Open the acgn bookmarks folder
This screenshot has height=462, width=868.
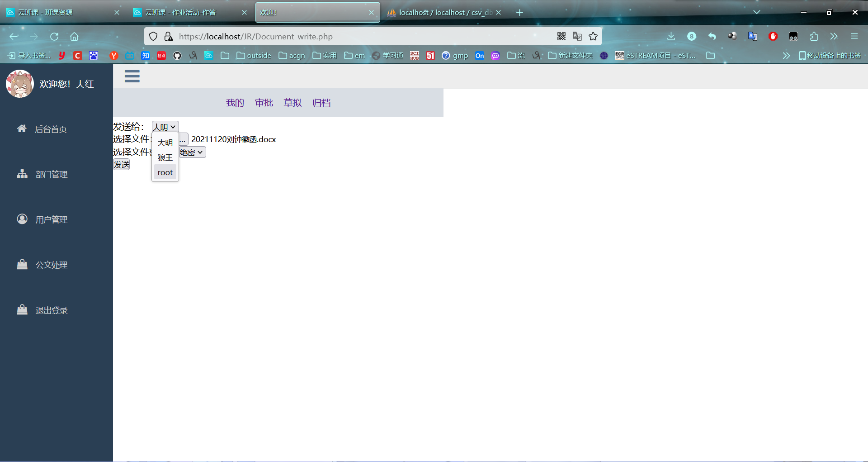292,56
